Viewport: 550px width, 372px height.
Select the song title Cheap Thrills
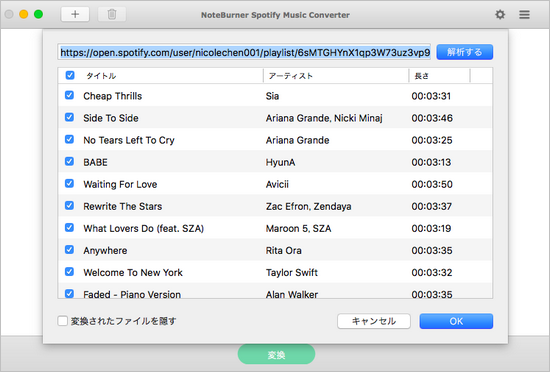113,96
